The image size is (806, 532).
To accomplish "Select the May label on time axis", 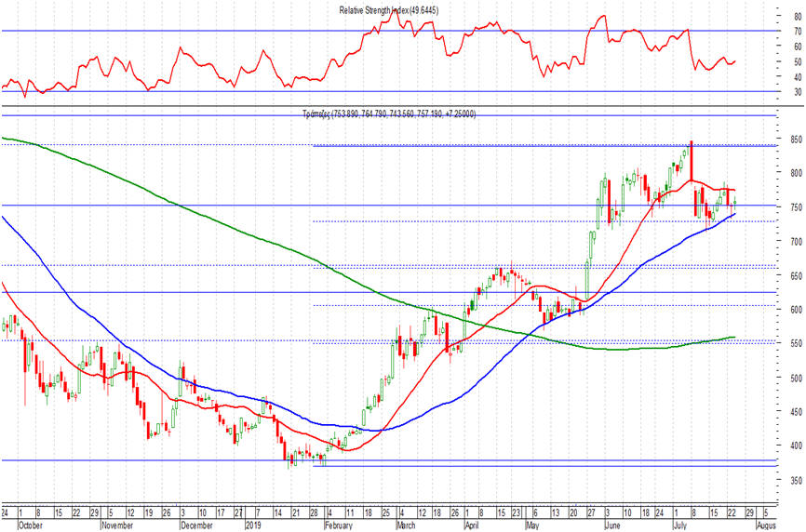I will click(x=532, y=525).
